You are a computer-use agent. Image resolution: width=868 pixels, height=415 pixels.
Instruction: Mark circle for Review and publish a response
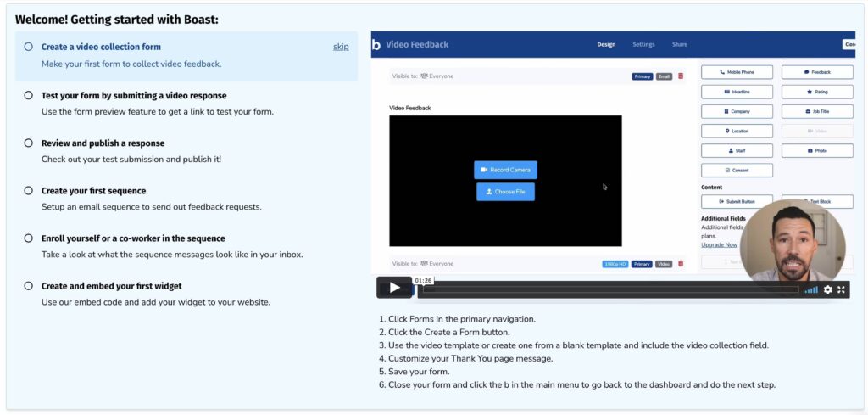point(28,143)
